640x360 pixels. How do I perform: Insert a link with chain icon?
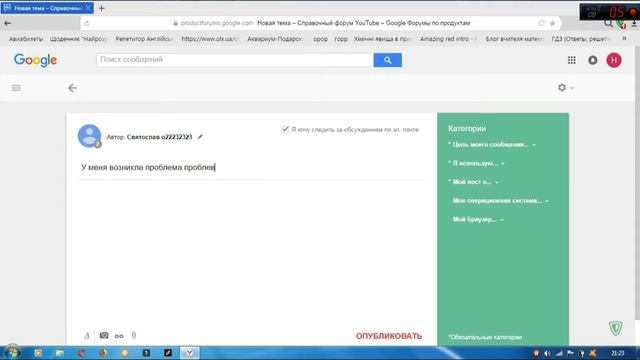coord(119,336)
